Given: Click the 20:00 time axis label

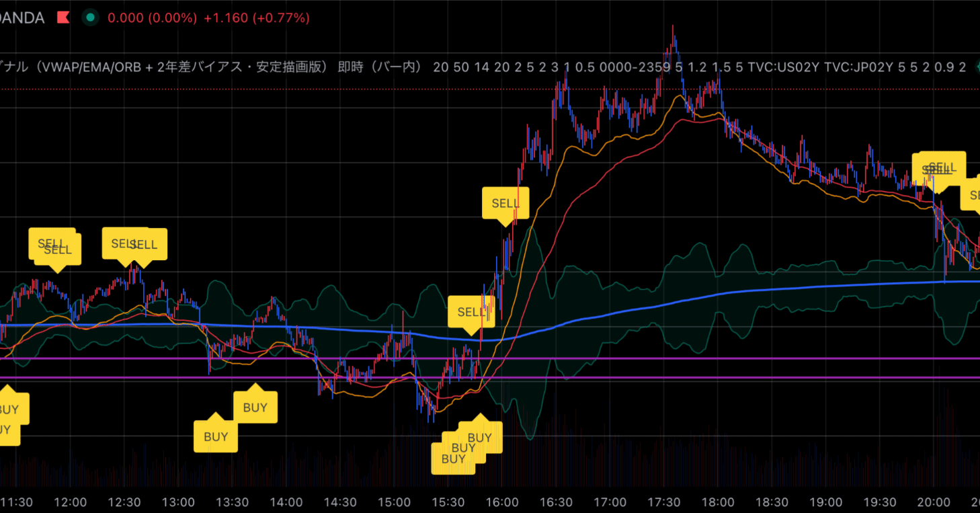Looking at the screenshot, I should click(934, 502).
